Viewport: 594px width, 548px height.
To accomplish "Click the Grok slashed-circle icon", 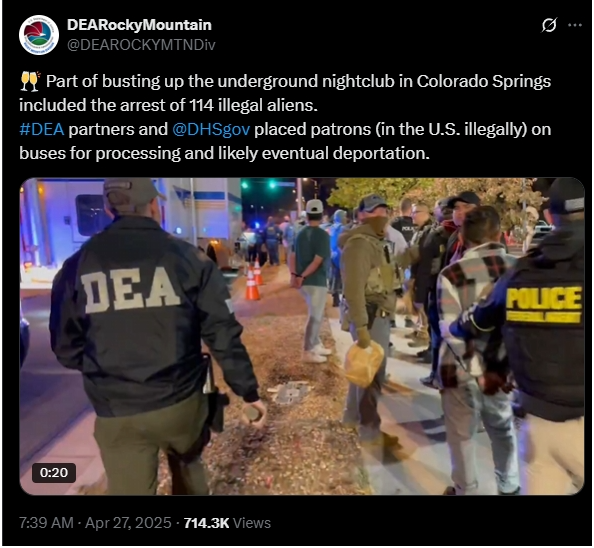I will 549,25.
